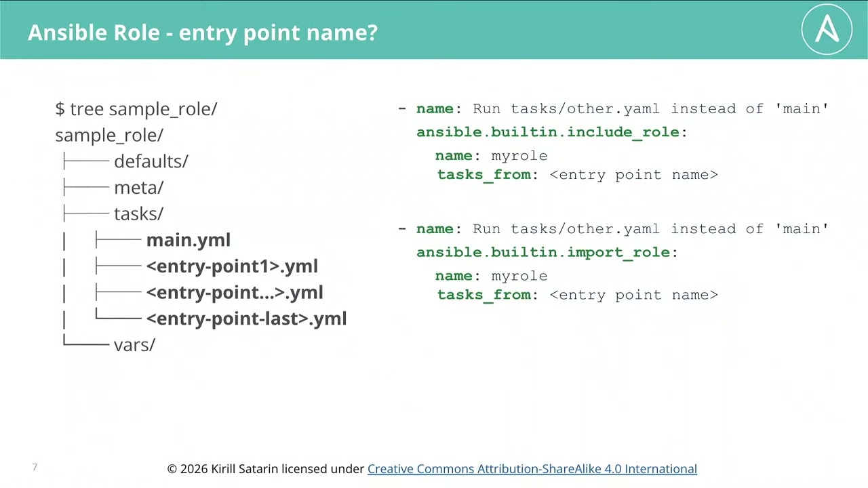Viewport: 868px width, 488px height.
Task: Select the 'tasks/' folder in tree
Action: 139,214
